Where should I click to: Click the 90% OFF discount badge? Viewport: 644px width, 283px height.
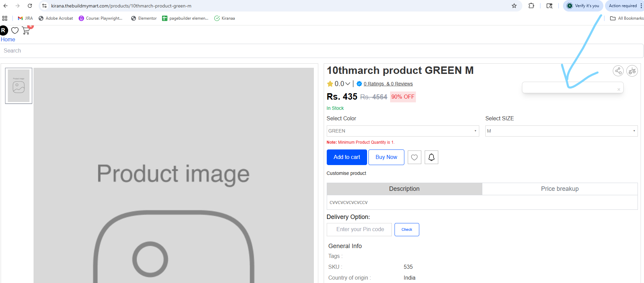click(x=403, y=97)
